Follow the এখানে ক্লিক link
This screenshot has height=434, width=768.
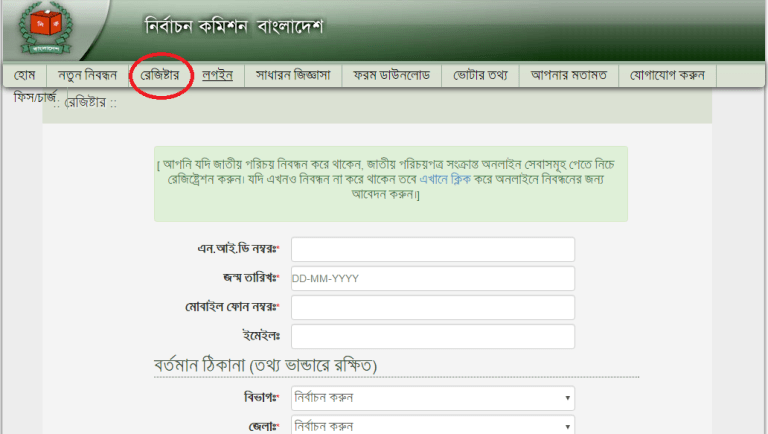445,179
